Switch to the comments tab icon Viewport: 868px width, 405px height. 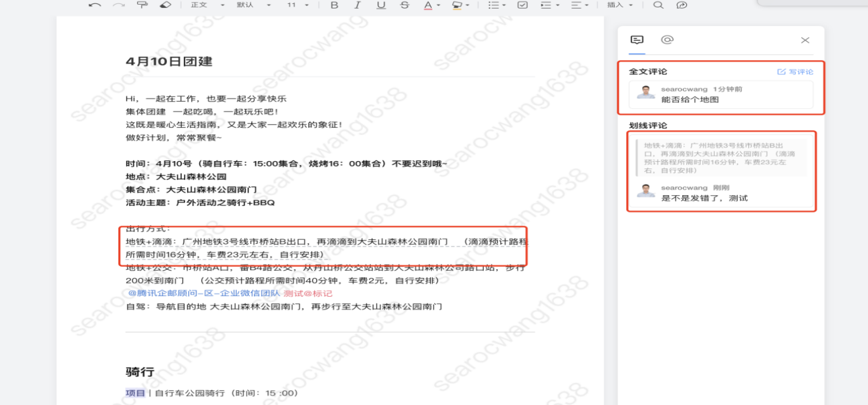click(637, 40)
